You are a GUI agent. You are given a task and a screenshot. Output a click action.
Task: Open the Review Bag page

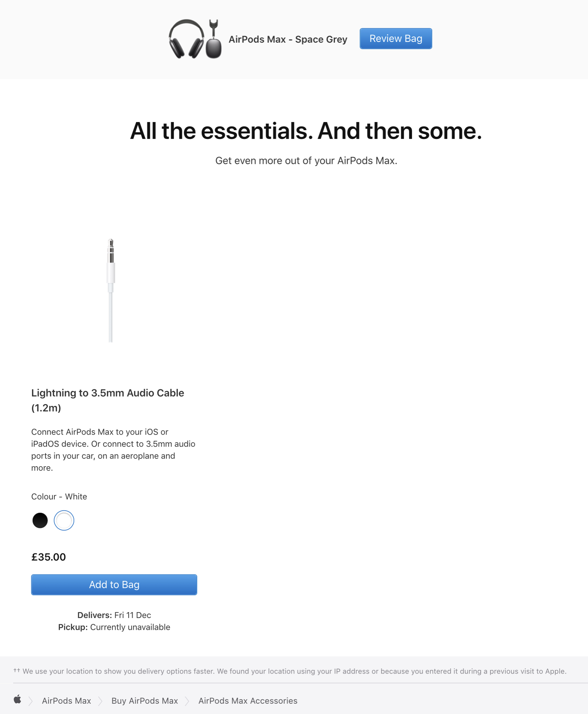click(395, 39)
